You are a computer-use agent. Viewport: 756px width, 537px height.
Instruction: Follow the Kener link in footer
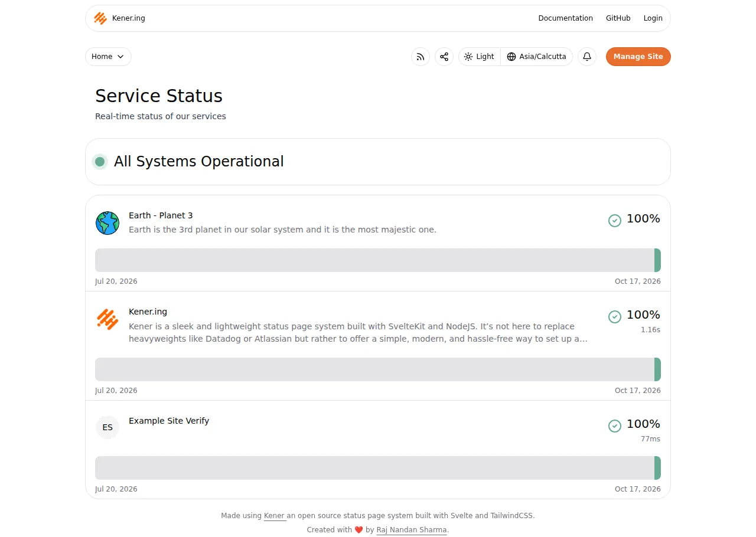[x=274, y=516]
